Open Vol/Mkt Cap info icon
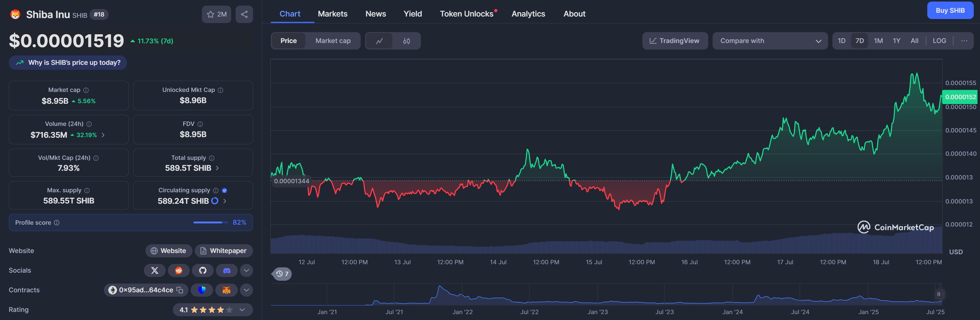Image resolution: width=980 pixels, height=320 pixels. tap(96, 158)
